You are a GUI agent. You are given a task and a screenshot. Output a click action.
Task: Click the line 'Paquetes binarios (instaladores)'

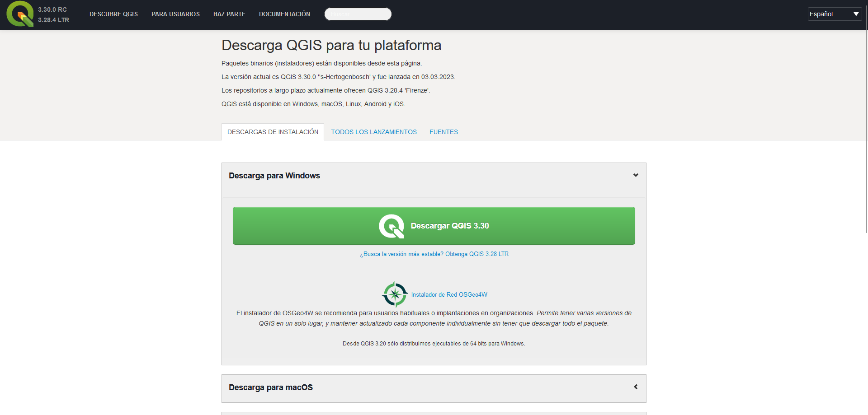point(321,63)
